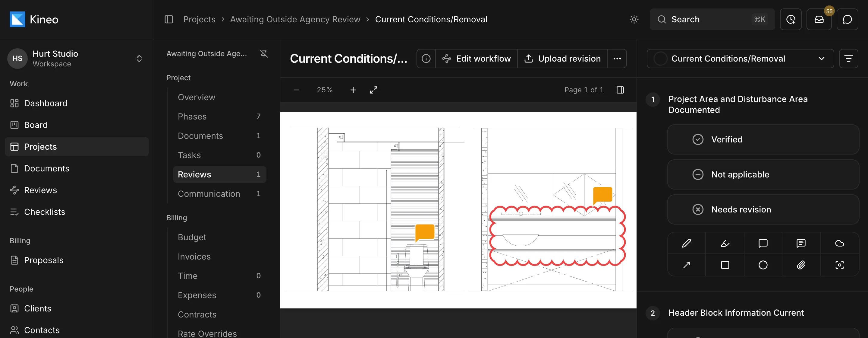Click Header Block Information Current item

click(x=736, y=313)
